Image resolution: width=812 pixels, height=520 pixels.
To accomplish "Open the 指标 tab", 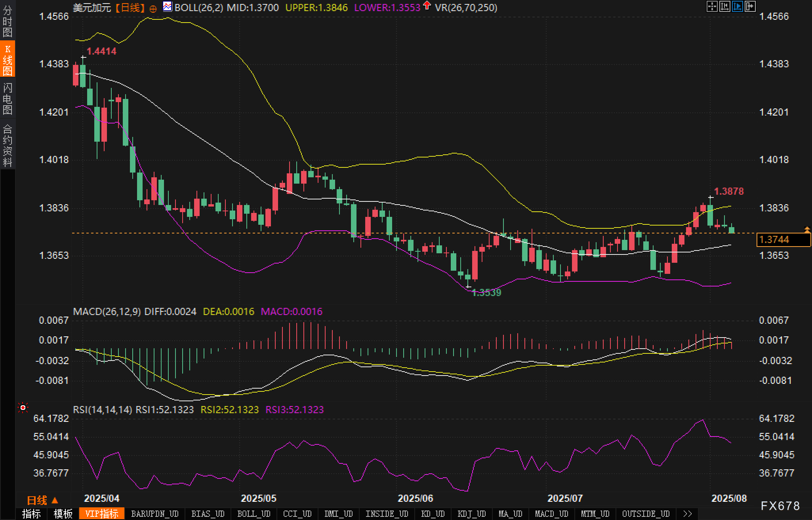I will point(31,514).
